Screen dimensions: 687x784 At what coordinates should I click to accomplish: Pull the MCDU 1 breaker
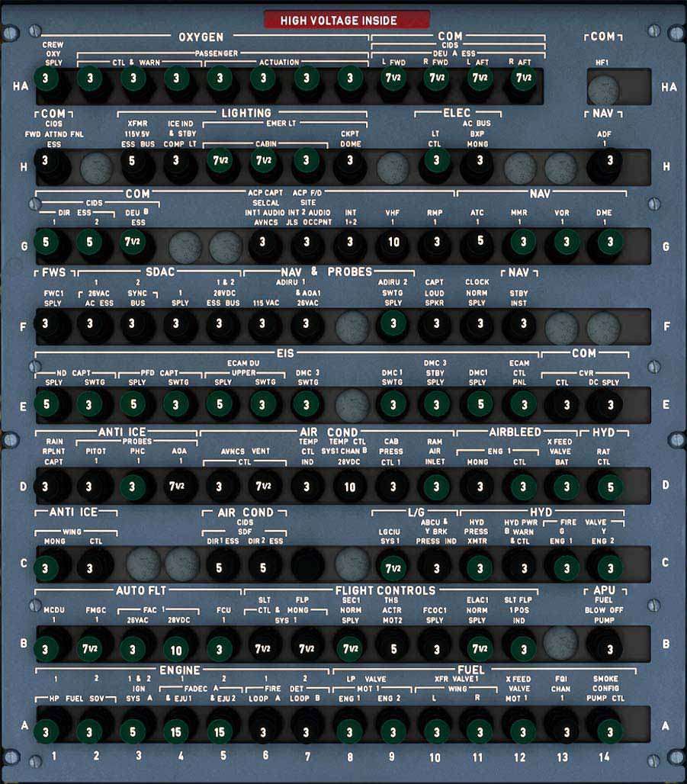(x=47, y=649)
